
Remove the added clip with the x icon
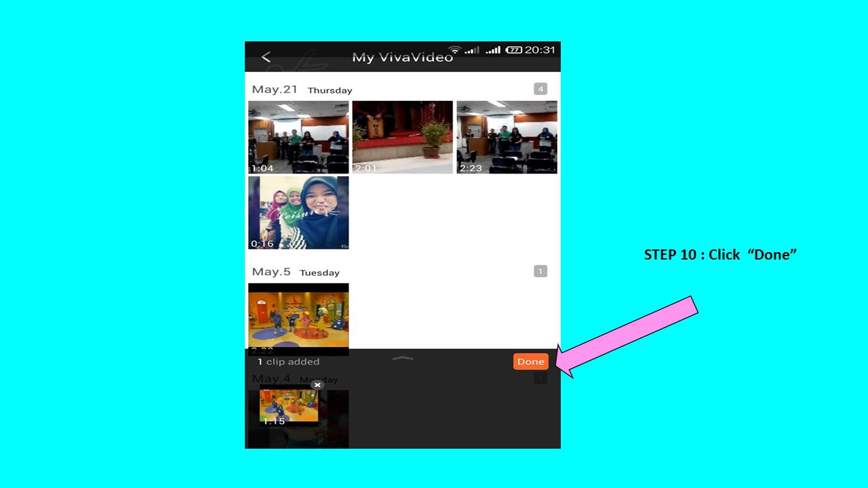tap(317, 385)
